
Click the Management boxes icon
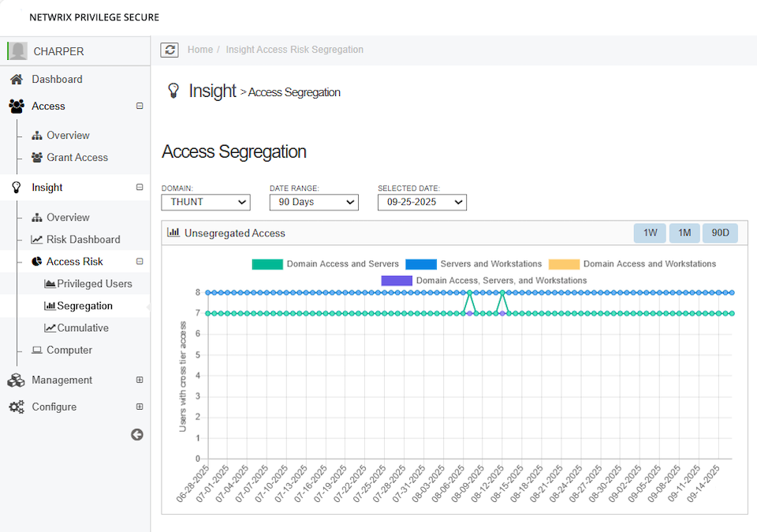16,380
